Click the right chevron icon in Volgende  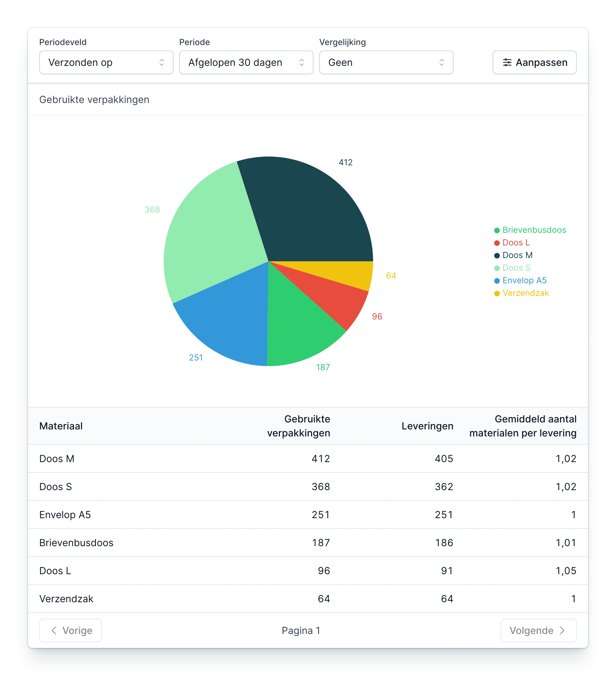tap(562, 630)
